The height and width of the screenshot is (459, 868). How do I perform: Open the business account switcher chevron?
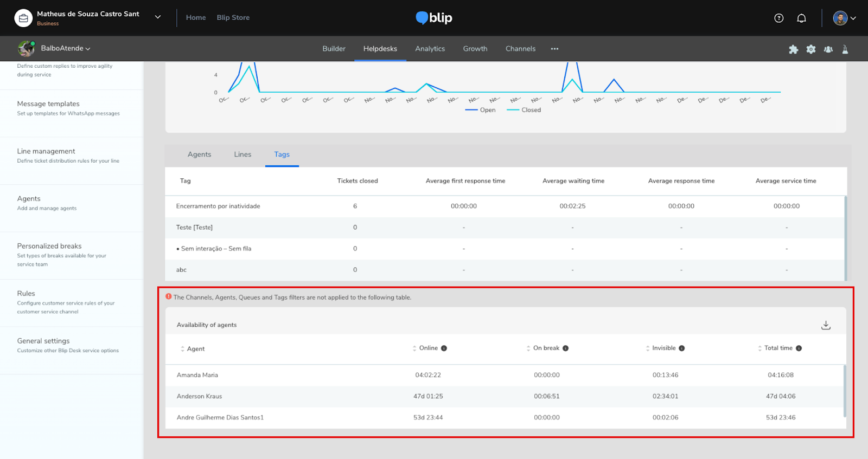pos(158,17)
